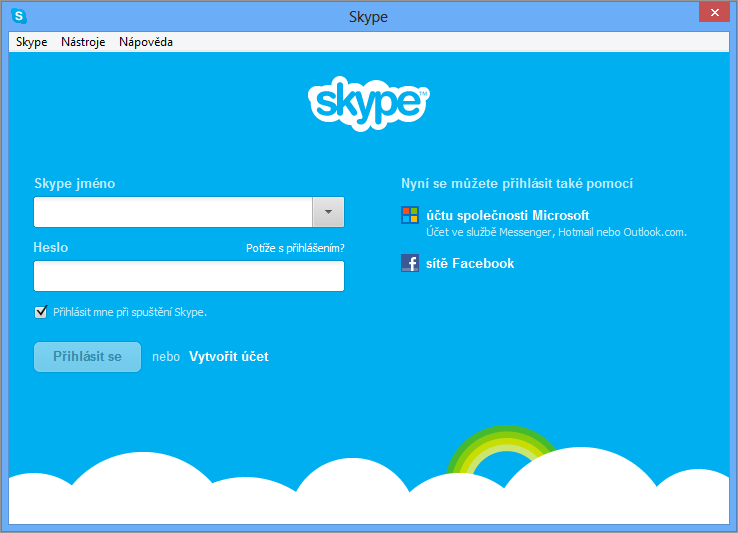The image size is (738, 533).
Task: Click into the Heslo password field
Action: point(189,276)
